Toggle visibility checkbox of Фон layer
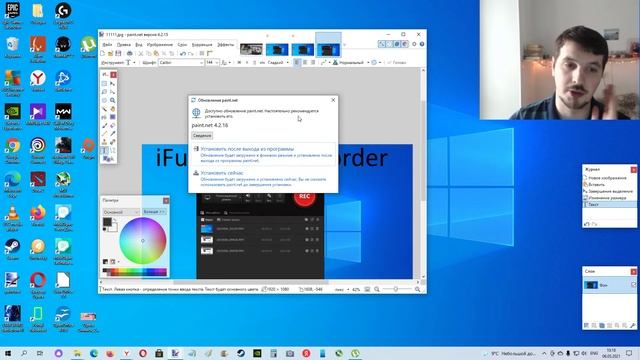The image size is (640, 360). pos(633,285)
